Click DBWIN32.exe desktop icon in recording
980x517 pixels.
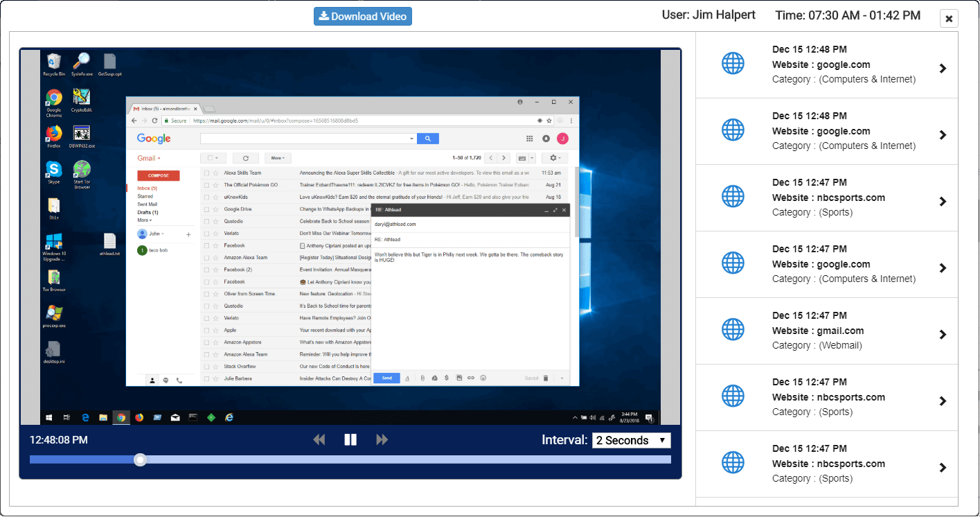click(x=82, y=136)
